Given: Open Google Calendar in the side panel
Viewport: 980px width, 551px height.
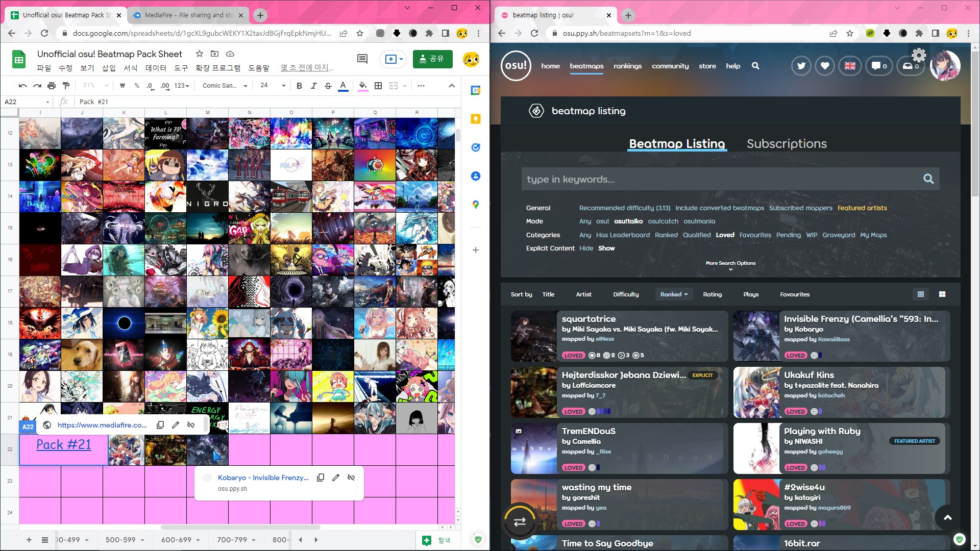Looking at the screenshot, I should [x=476, y=90].
